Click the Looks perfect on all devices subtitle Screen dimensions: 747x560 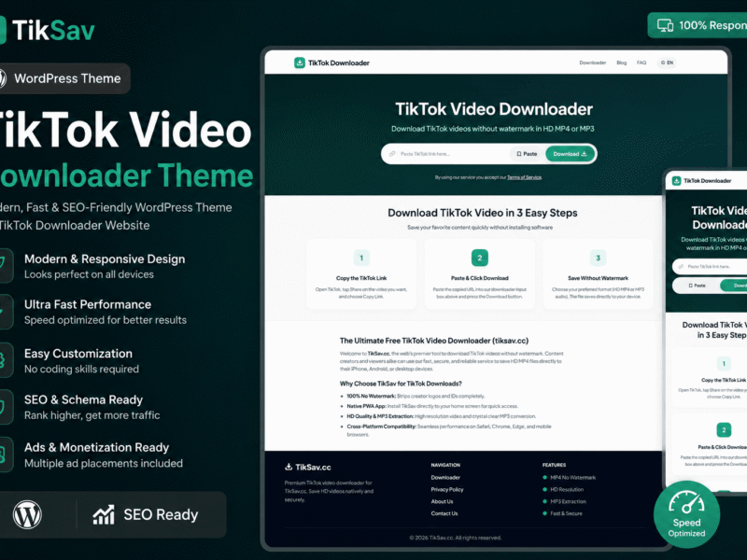point(89,274)
